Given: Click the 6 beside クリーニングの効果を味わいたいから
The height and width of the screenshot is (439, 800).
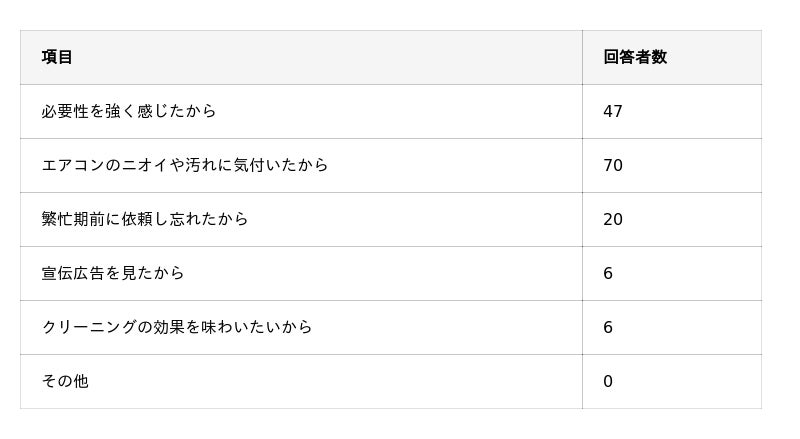Looking at the screenshot, I should 608,327.
